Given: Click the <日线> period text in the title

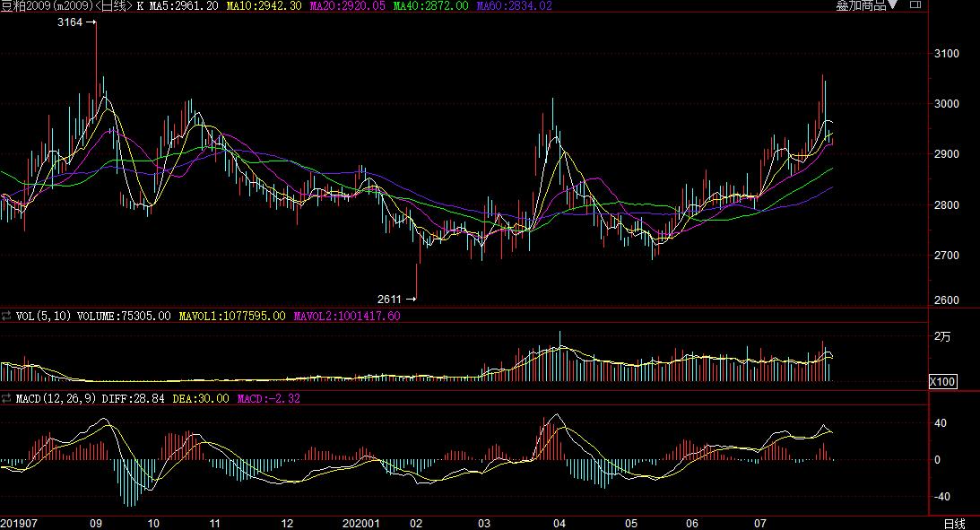Looking at the screenshot, I should pyautogui.click(x=113, y=5).
